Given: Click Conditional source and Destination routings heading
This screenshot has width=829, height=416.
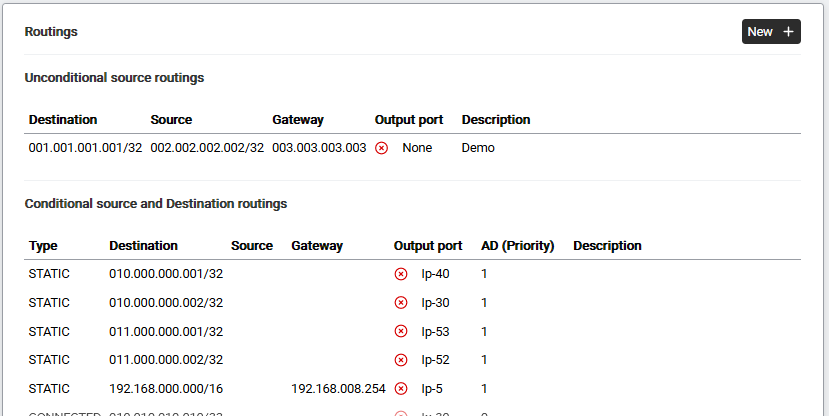Looking at the screenshot, I should (156, 204).
